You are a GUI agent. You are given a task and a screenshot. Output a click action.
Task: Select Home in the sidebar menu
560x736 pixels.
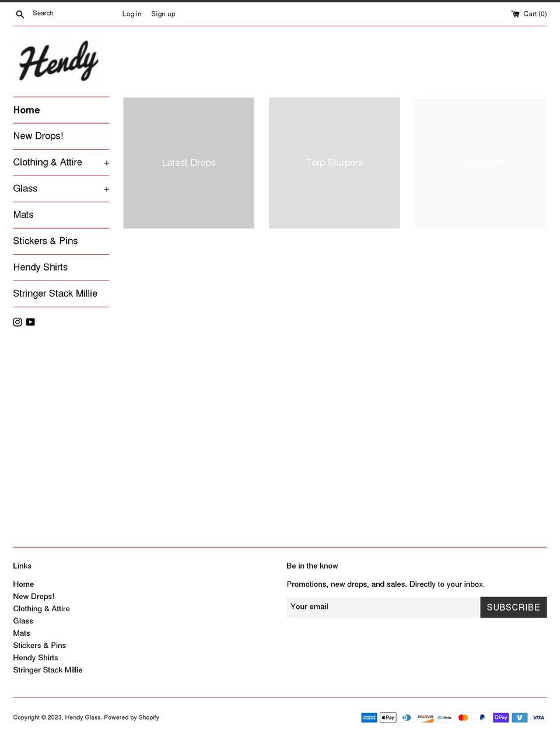(27, 110)
